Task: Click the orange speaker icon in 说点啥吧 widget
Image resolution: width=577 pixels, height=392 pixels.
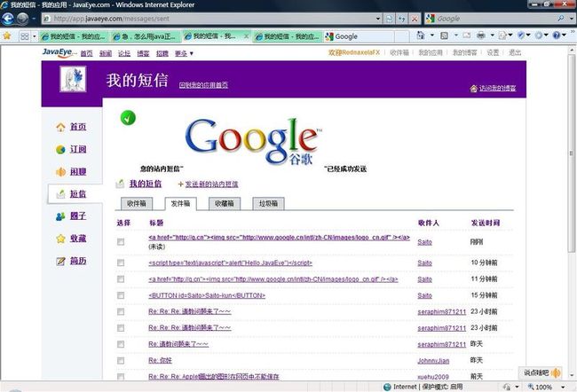Action: point(556,372)
